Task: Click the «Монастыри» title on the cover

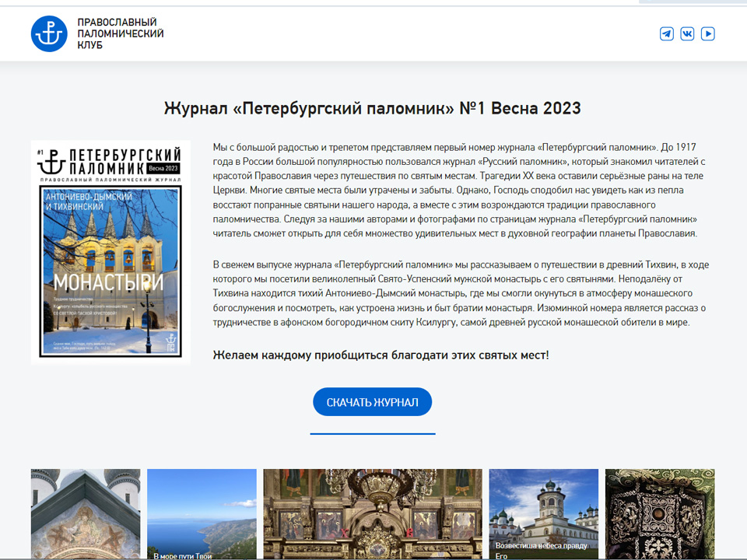Action: point(109,281)
